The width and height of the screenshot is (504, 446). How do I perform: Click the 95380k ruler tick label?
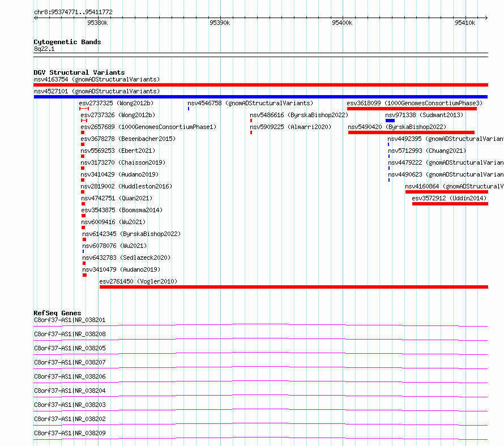(97, 23)
